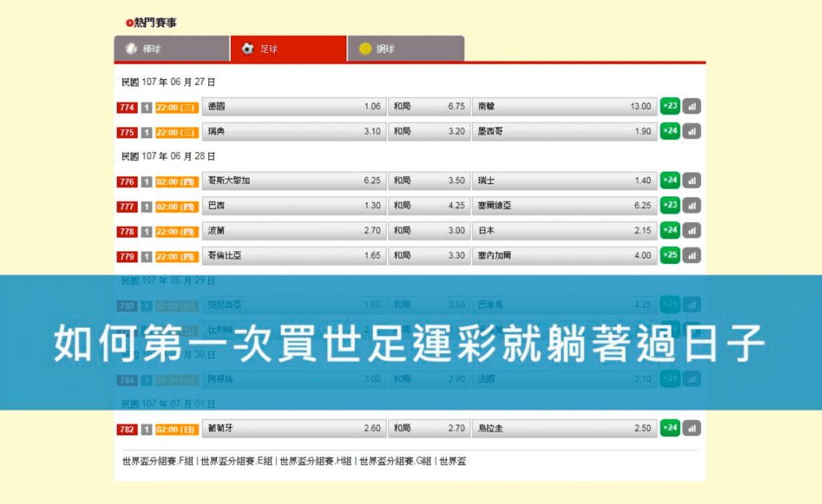822x504 pixels.
Task: Click red match number 777
Action: tap(127, 207)
